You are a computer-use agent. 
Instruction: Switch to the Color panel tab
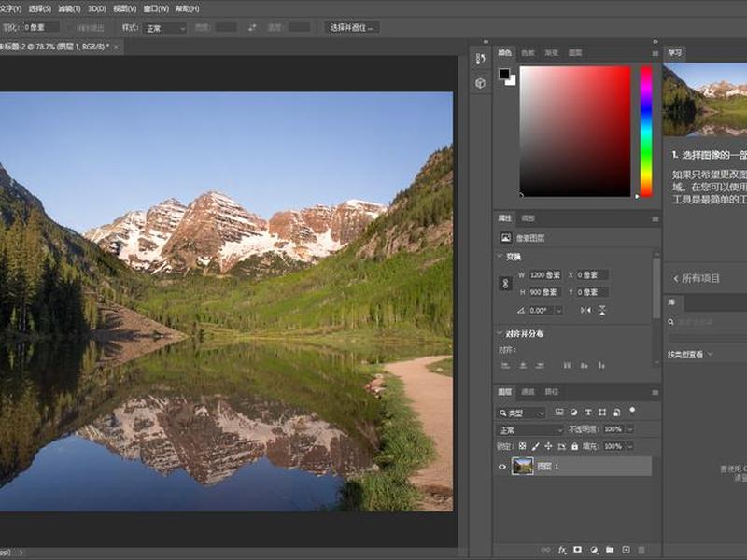pos(504,53)
